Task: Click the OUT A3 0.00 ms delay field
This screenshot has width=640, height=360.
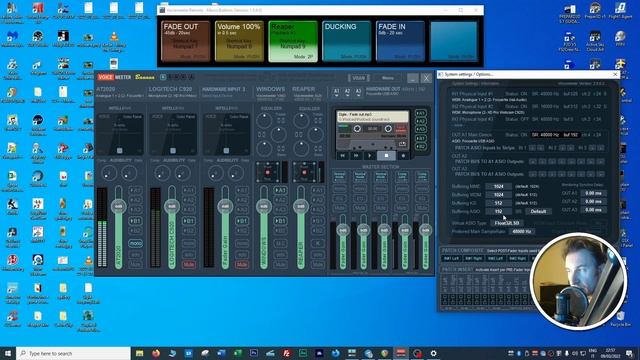Action: [593, 210]
